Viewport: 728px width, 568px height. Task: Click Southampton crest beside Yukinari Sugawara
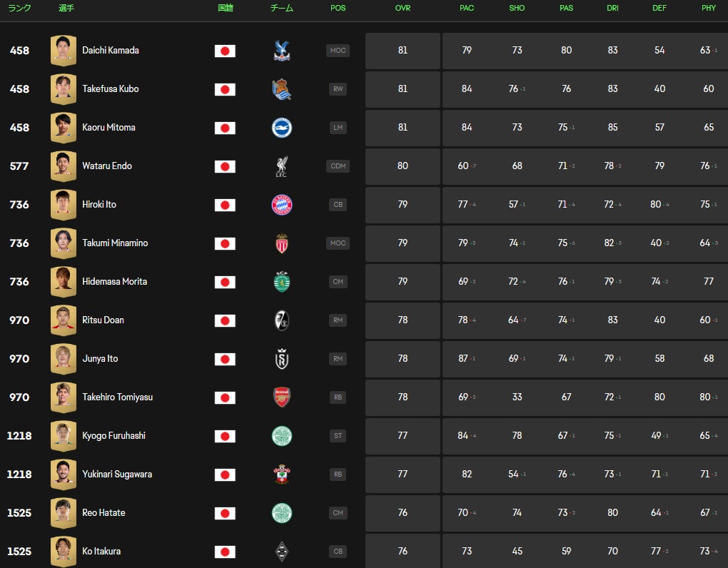pos(282,475)
